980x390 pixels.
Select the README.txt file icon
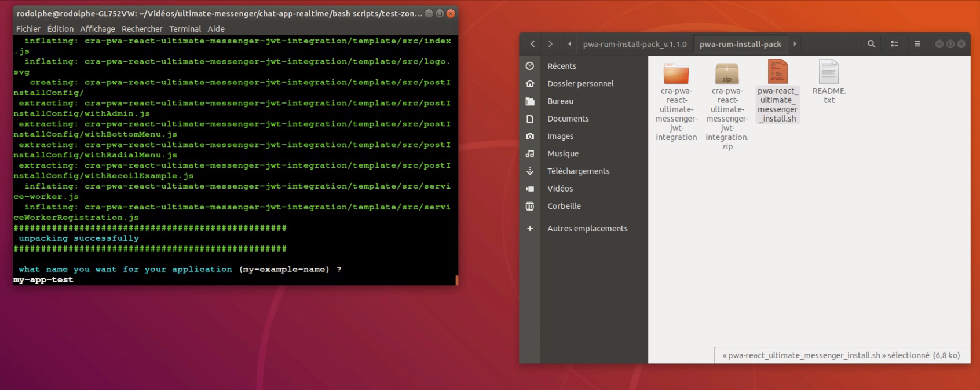pos(829,73)
